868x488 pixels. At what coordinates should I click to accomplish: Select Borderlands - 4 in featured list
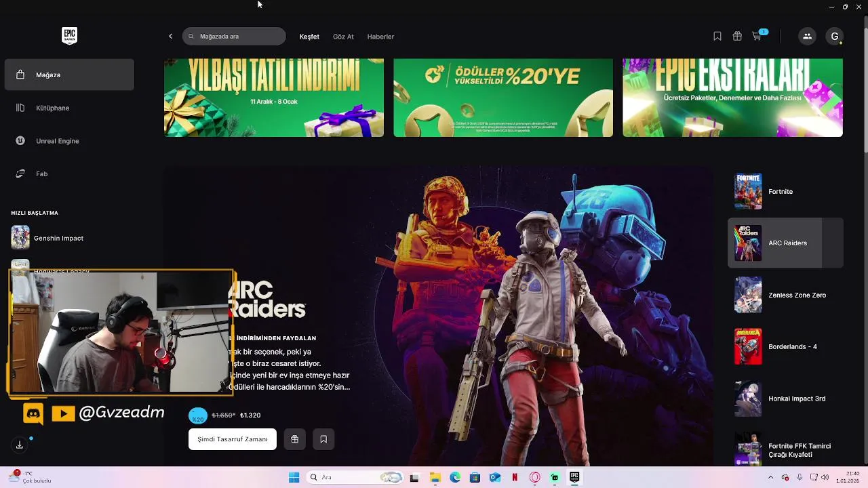(785, 346)
